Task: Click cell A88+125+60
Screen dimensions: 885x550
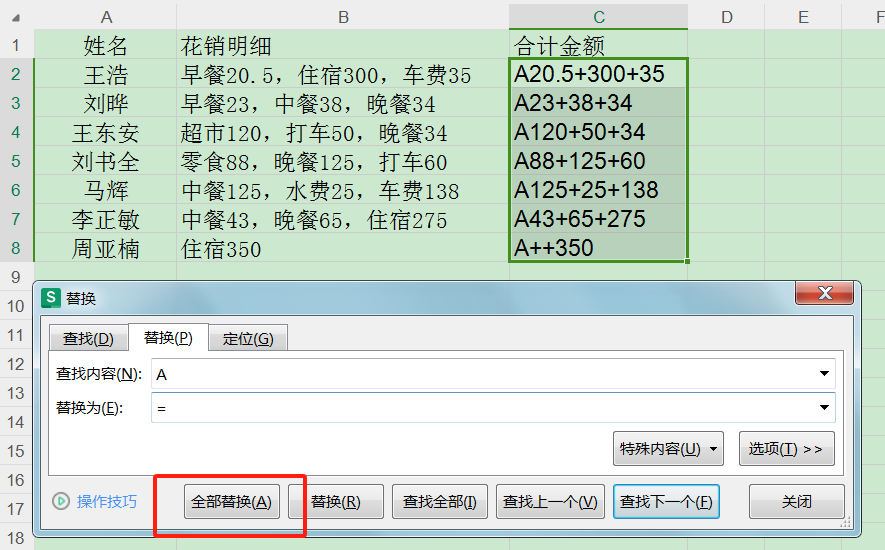Action: pos(598,161)
